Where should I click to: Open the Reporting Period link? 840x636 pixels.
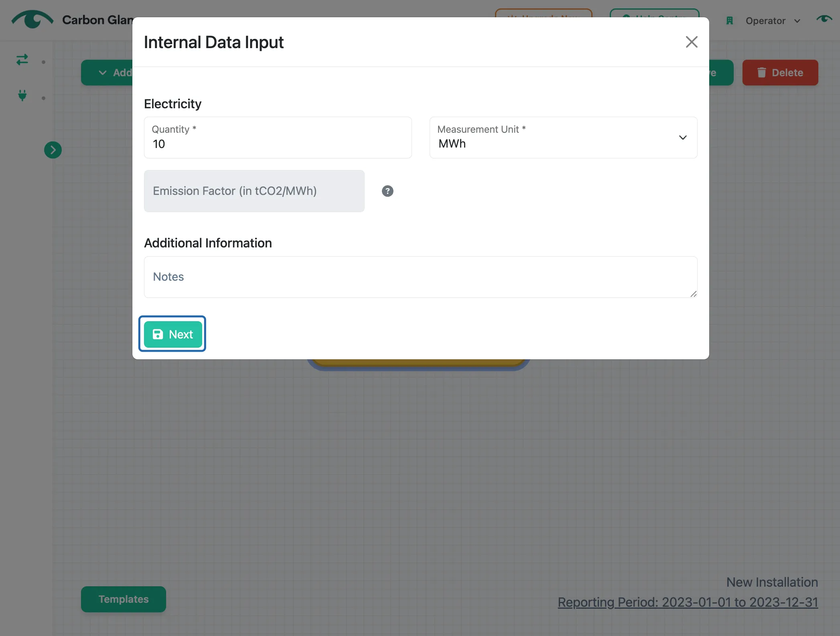[x=688, y=602]
